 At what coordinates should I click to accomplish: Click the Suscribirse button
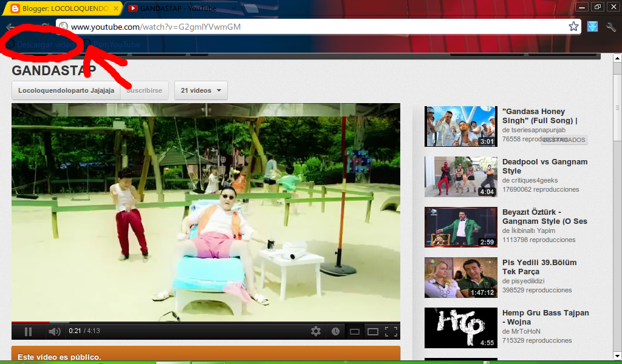(145, 90)
